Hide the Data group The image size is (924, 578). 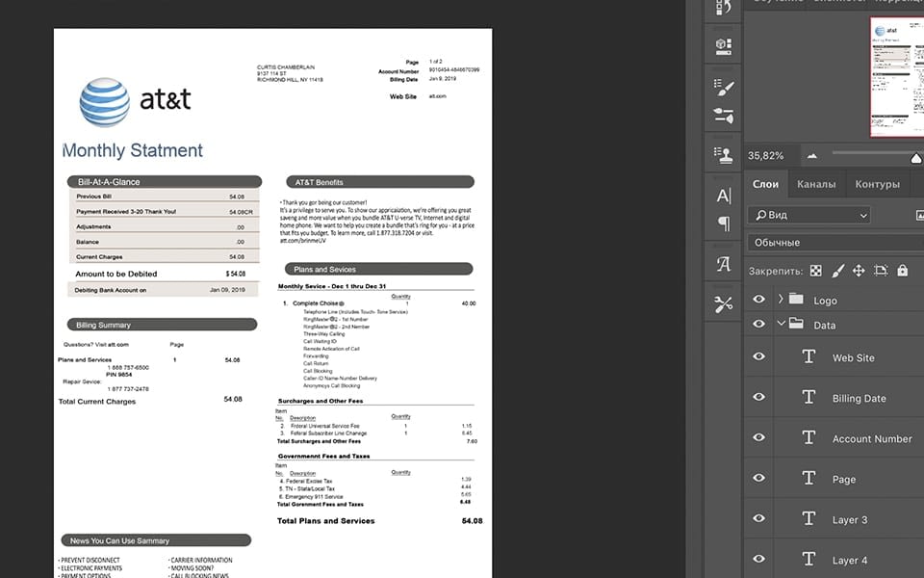pyautogui.click(x=759, y=324)
